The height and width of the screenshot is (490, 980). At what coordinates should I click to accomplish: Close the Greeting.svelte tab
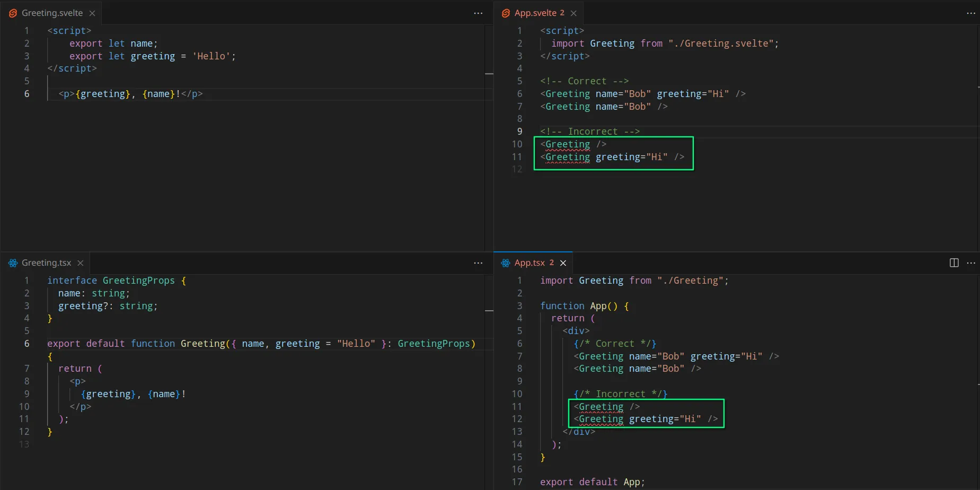click(x=92, y=13)
